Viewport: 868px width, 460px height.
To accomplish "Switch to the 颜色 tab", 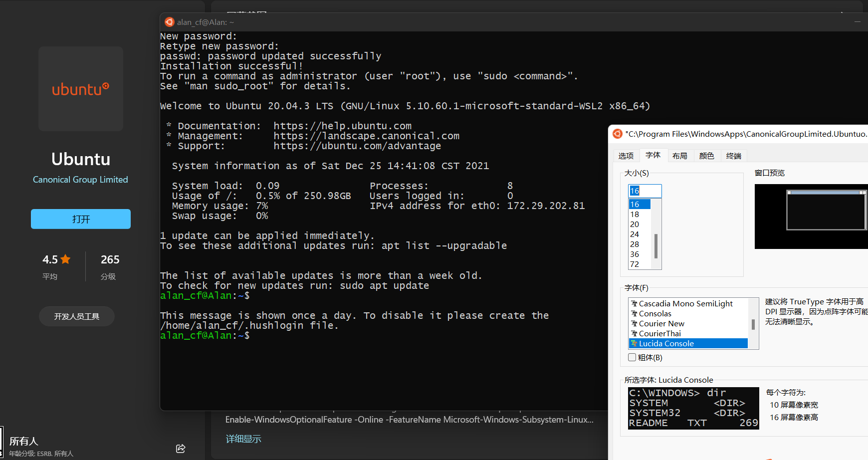I will coord(707,156).
